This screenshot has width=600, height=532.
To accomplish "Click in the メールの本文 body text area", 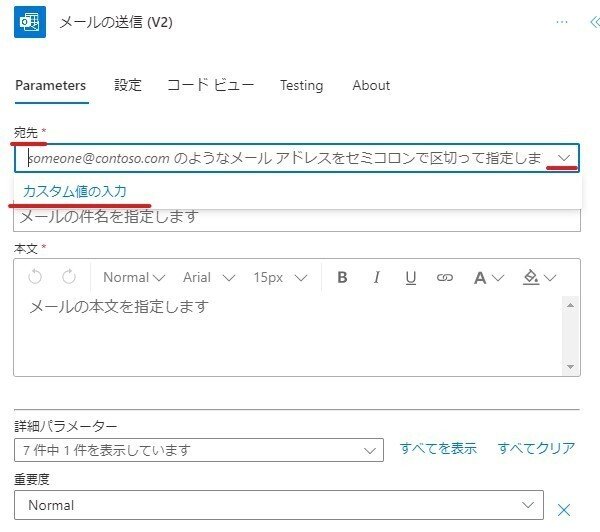I will click(x=288, y=335).
